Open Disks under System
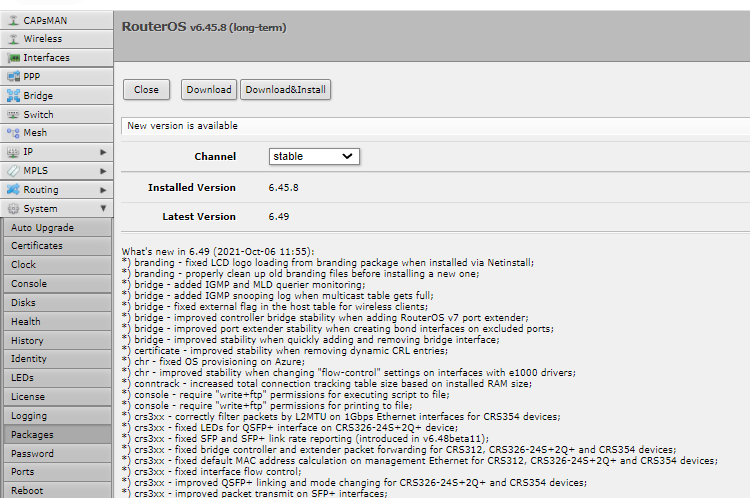 (x=57, y=303)
